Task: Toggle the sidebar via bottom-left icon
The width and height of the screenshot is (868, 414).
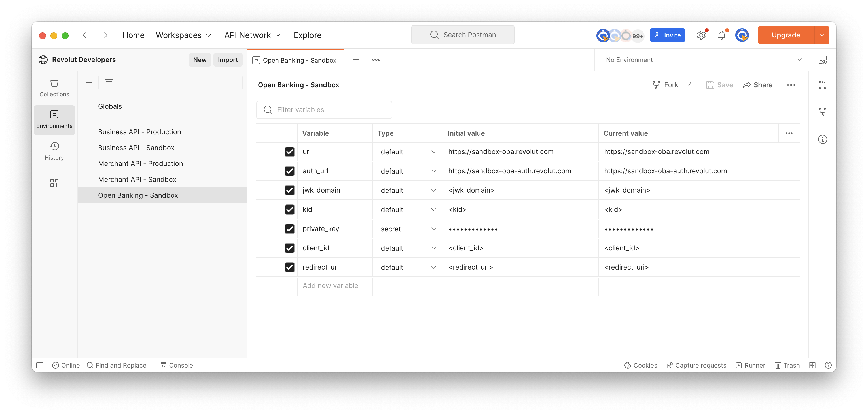Action: [40, 365]
